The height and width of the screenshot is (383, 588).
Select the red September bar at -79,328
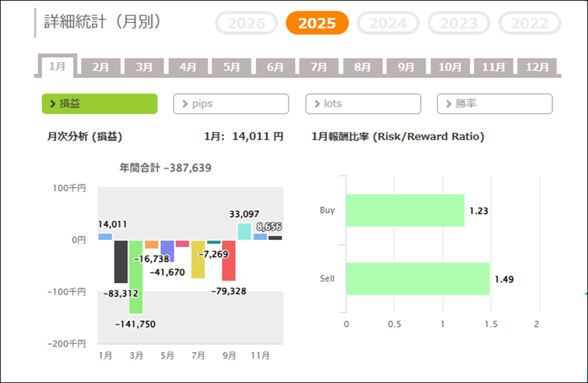tap(229, 260)
